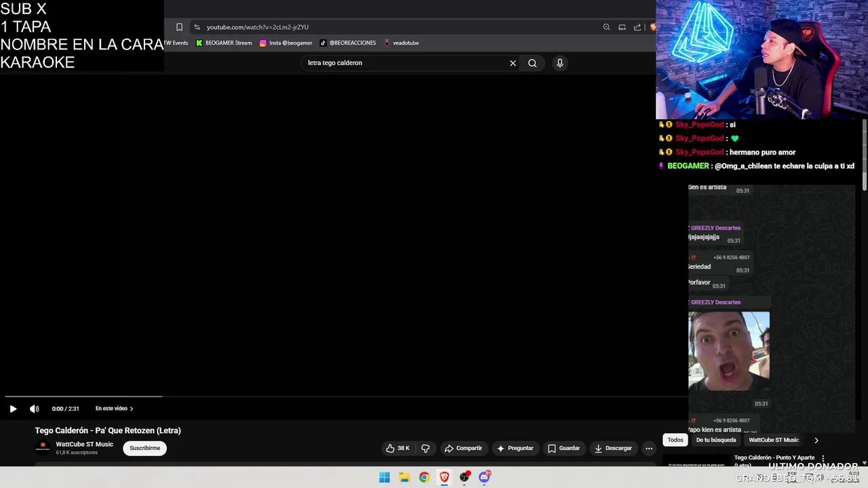Save video with Guardar button
The image size is (868, 488).
[564, 448]
